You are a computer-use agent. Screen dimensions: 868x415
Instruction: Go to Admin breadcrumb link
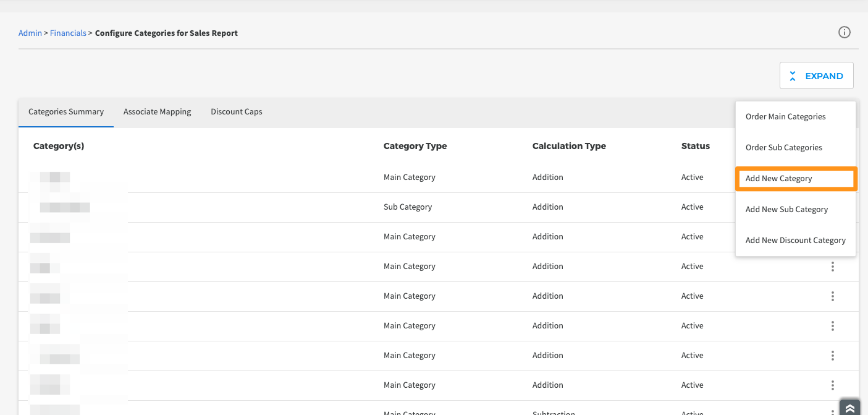coord(30,33)
